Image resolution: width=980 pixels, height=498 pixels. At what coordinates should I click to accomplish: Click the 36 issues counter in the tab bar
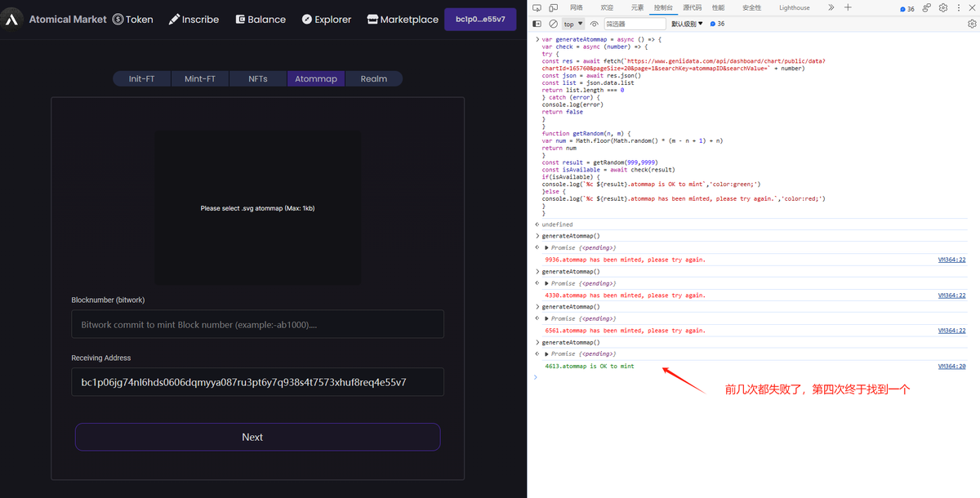click(x=907, y=8)
